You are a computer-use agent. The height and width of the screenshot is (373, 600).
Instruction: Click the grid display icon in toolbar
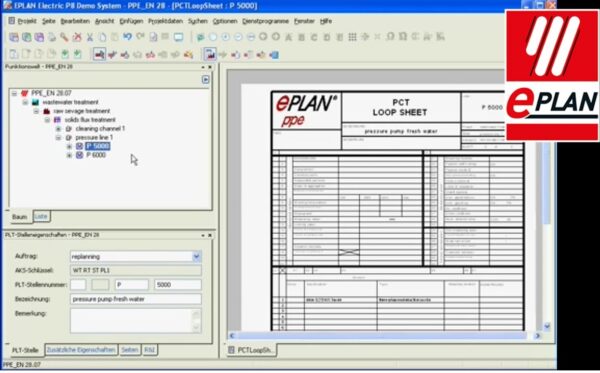[x=352, y=37]
